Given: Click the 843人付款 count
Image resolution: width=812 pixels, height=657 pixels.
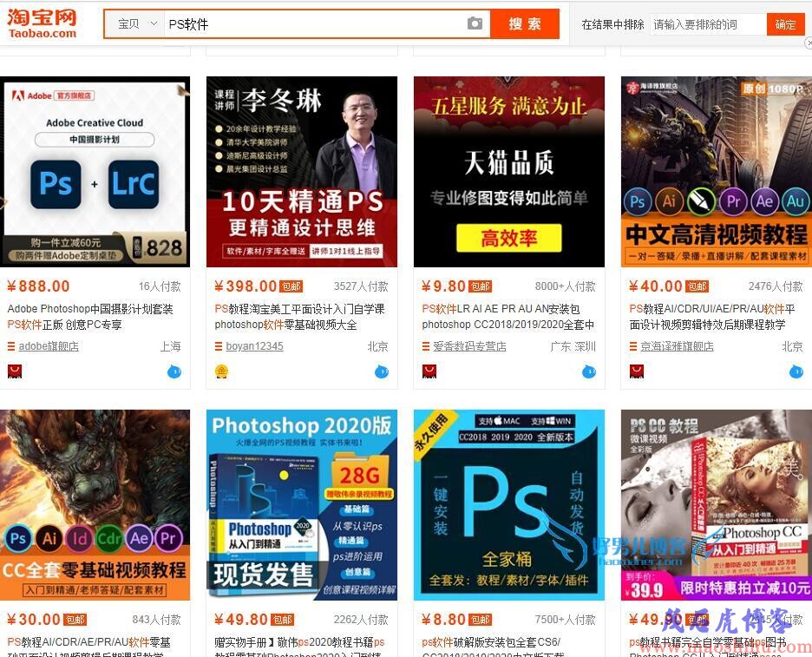Looking at the screenshot, I should point(156,620).
